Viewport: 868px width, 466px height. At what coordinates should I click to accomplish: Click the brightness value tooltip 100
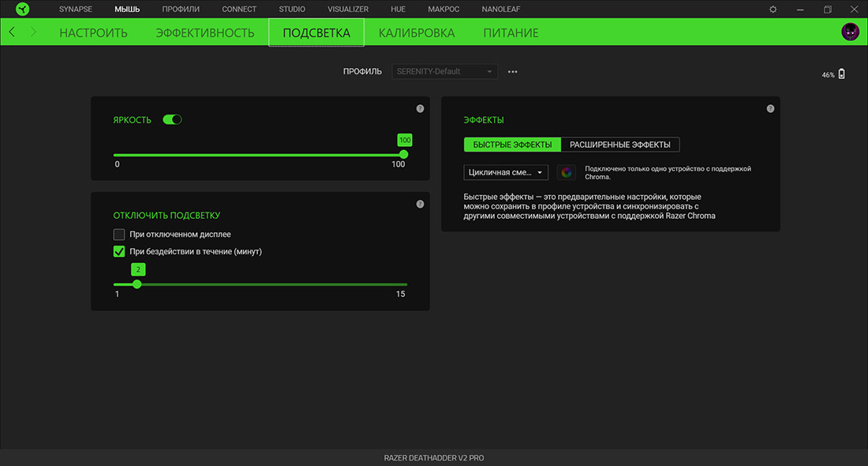[x=405, y=140]
